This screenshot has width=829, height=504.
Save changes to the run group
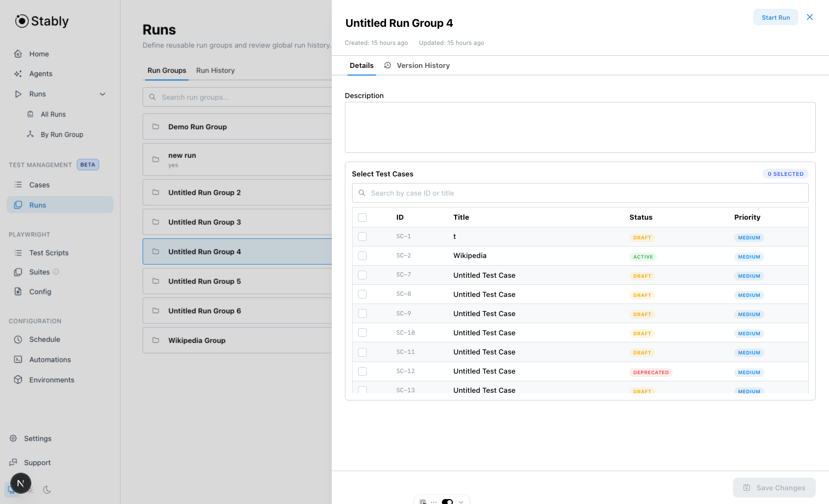click(774, 488)
